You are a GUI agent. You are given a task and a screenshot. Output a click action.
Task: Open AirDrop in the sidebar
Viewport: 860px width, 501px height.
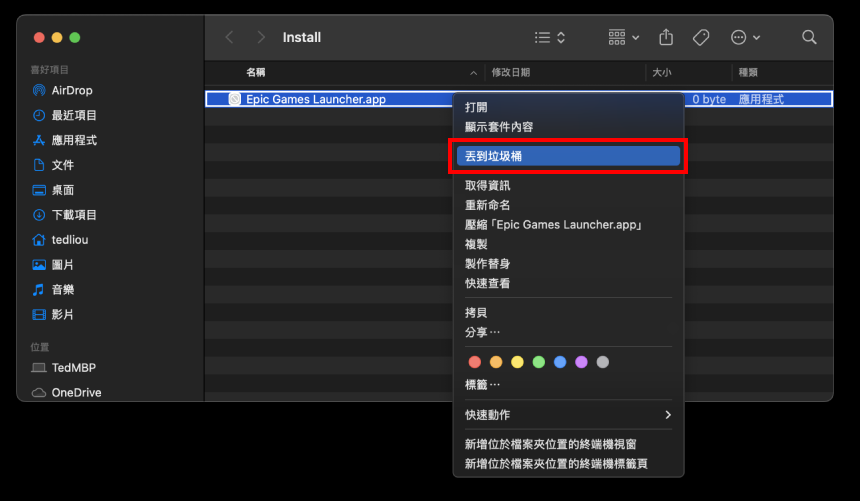coord(71,90)
